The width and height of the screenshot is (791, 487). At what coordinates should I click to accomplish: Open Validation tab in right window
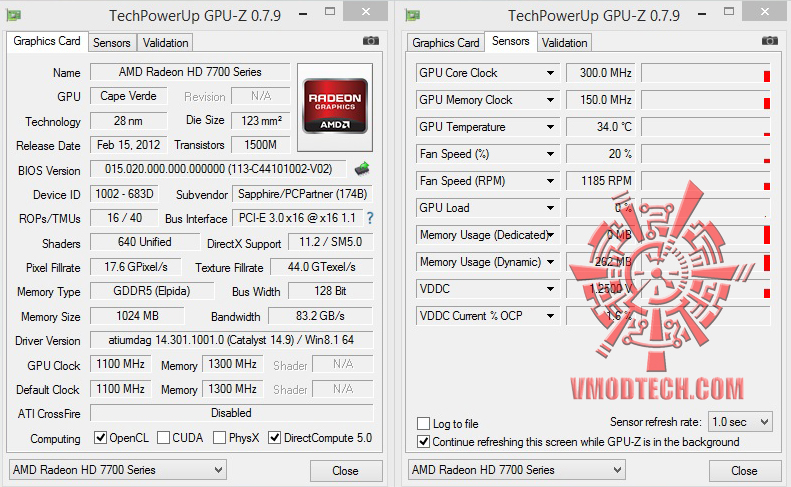(564, 43)
